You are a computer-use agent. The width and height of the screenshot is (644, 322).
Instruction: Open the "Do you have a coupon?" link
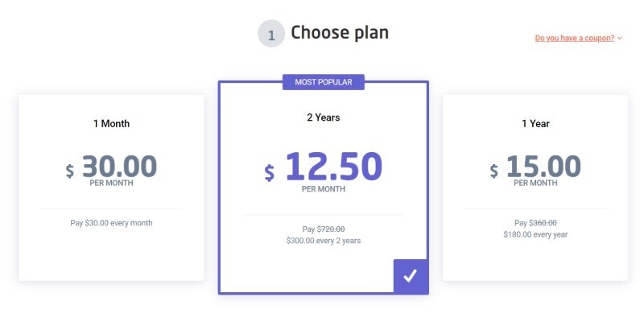coord(574,38)
